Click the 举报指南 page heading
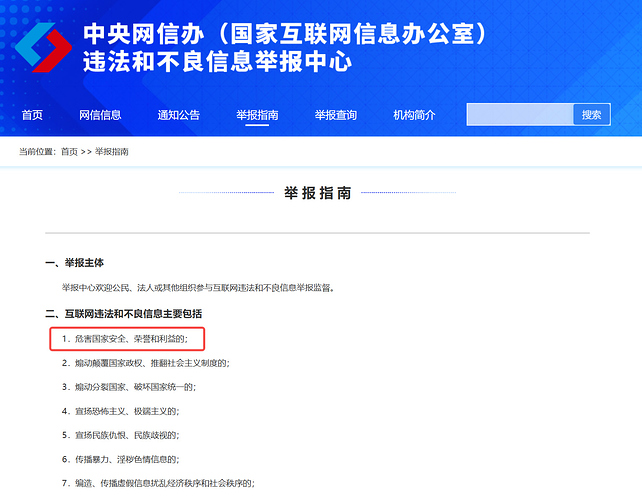This screenshot has height=500, width=642. click(318, 193)
